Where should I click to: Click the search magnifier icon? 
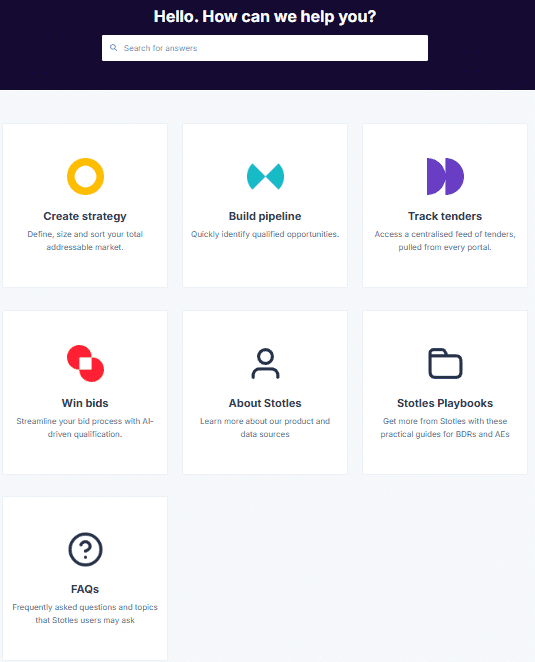[113, 48]
